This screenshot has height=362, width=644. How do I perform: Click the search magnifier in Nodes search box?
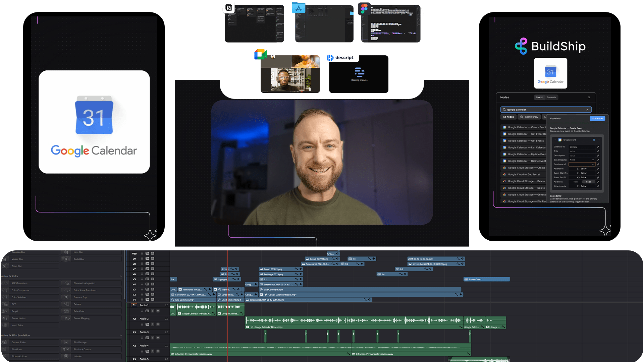coord(504,110)
